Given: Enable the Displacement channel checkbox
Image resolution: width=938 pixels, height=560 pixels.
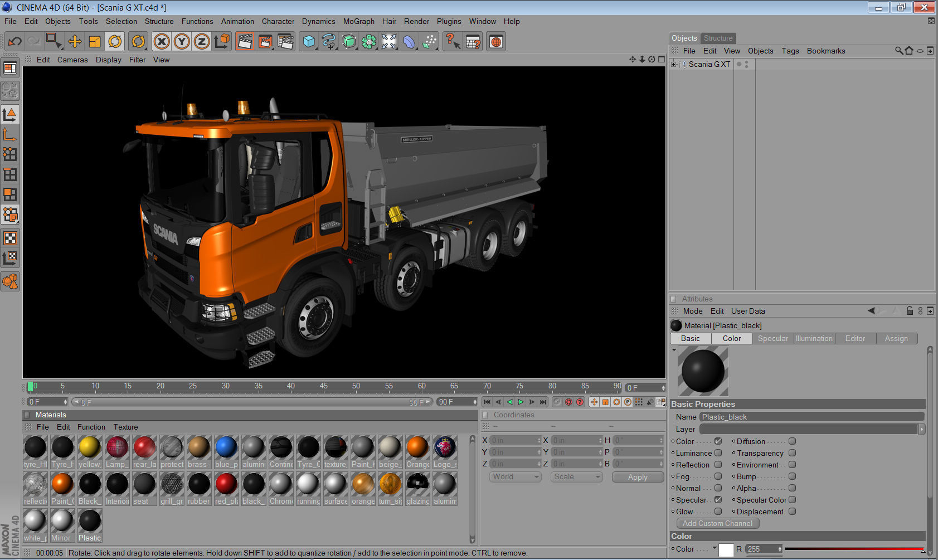Looking at the screenshot, I should (792, 512).
